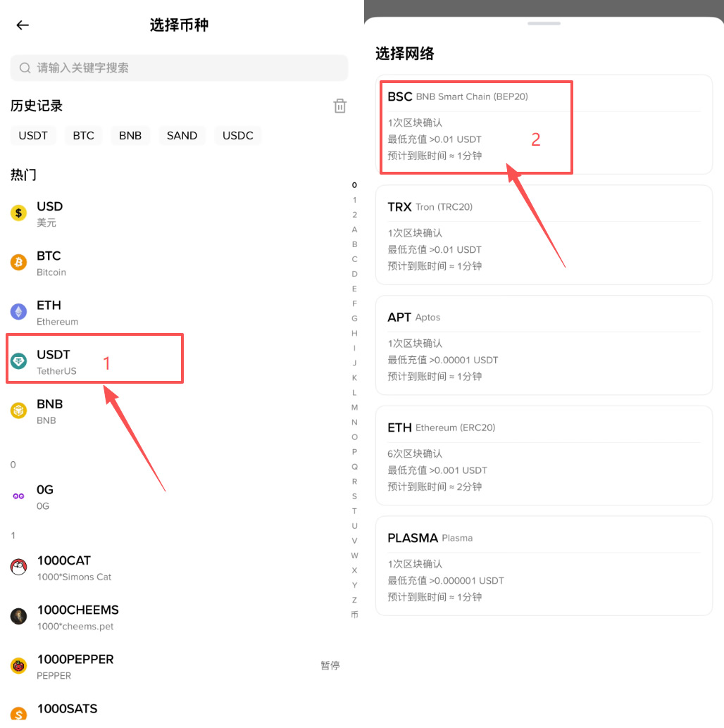
Task: Click the BNB yellow coin icon
Action: pyautogui.click(x=18, y=410)
